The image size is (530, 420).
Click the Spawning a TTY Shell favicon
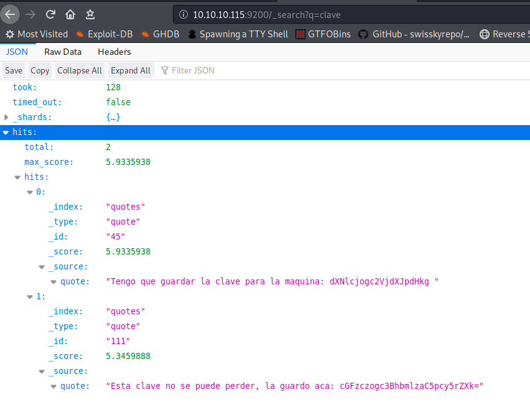coord(192,34)
